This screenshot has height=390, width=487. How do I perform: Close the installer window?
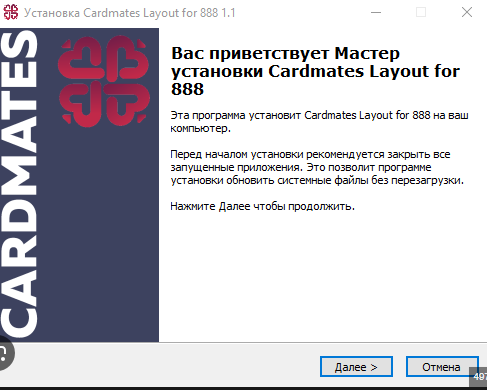(x=467, y=12)
